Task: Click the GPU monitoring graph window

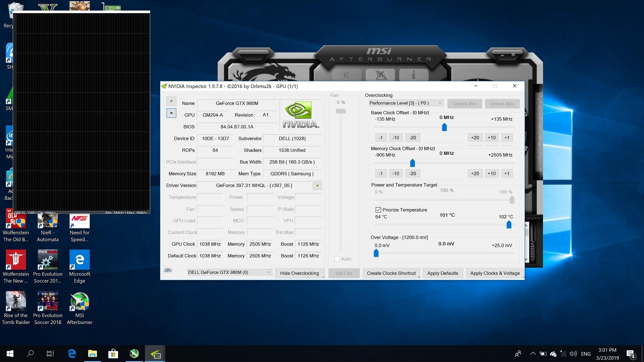Action: (x=82, y=112)
